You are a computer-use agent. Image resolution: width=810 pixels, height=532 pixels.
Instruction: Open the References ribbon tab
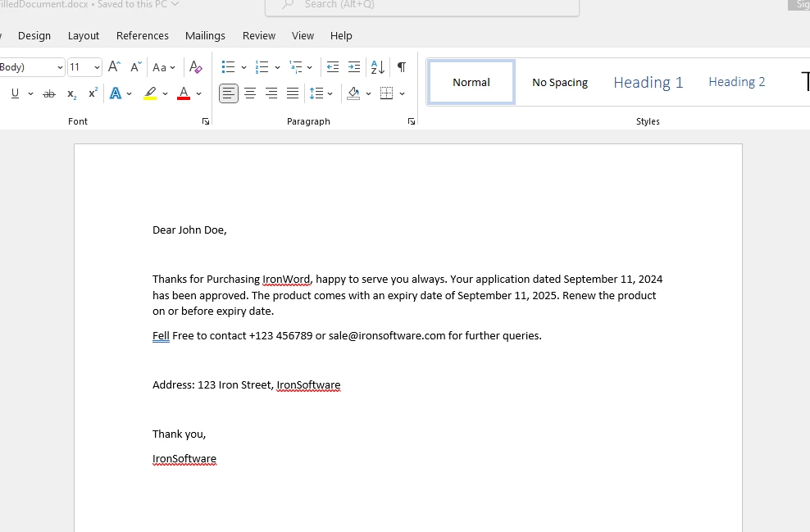143,36
